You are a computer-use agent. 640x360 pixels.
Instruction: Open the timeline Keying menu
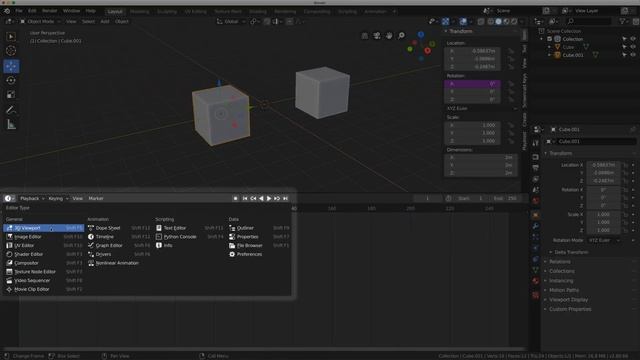click(x=58, y=198)
